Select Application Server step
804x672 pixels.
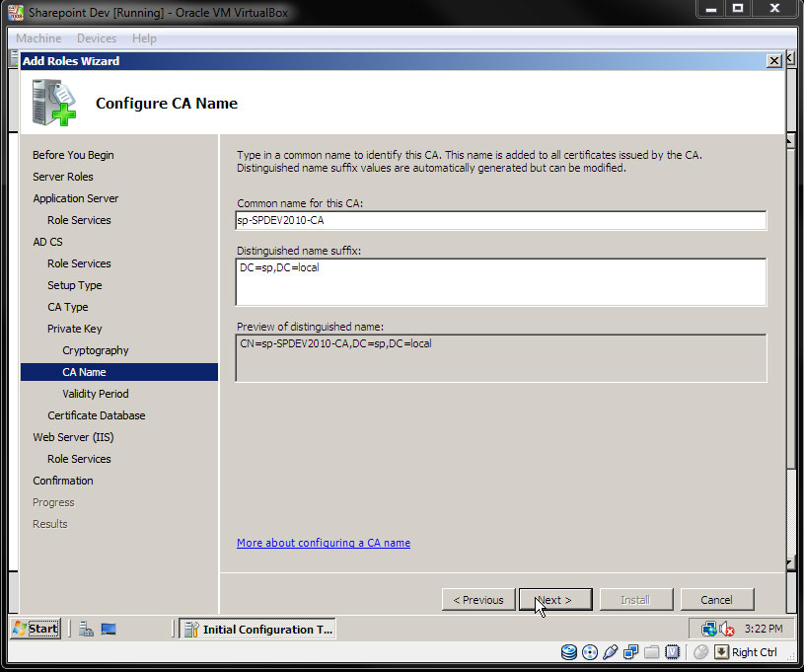point(75,198)
